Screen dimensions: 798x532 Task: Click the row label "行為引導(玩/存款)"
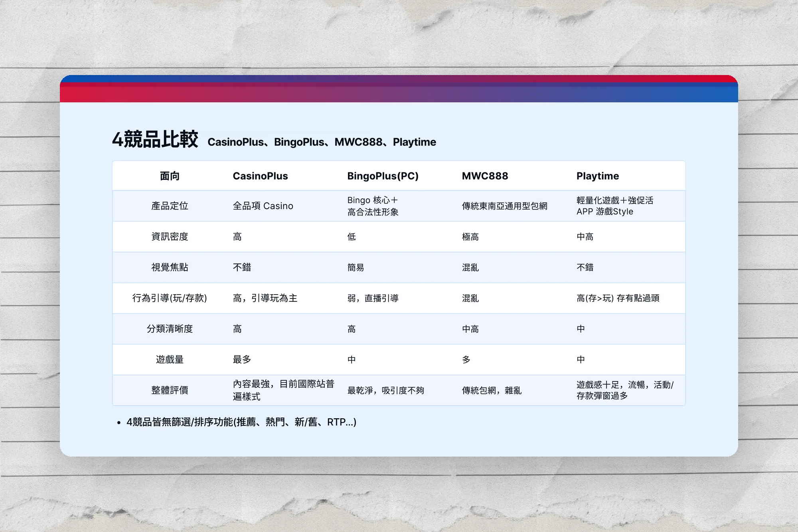[170, 298]
